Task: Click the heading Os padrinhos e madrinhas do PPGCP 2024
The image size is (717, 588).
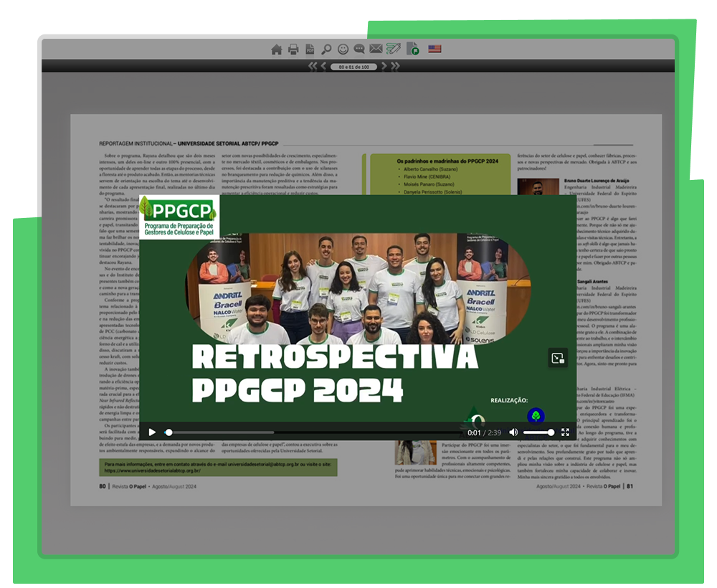Action: click(x=447, y=161)
